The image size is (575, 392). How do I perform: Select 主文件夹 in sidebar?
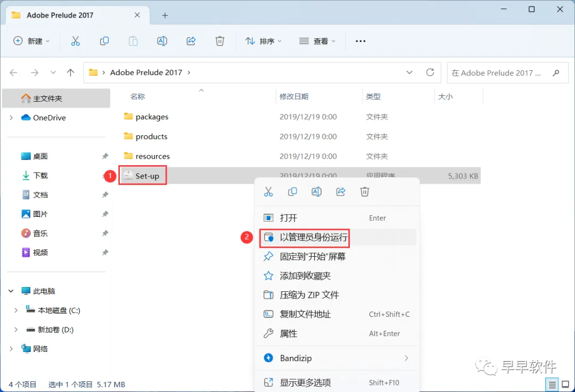(x=56, y=99)
